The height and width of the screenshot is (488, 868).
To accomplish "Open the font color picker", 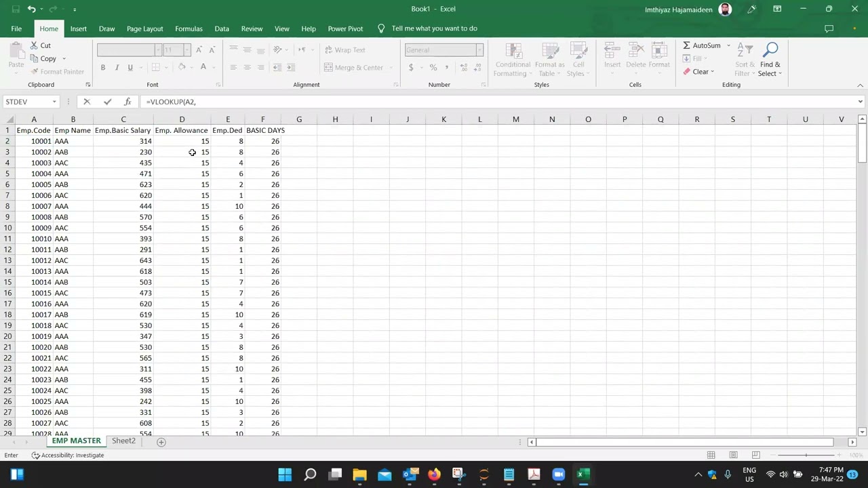I will [203, 67].
